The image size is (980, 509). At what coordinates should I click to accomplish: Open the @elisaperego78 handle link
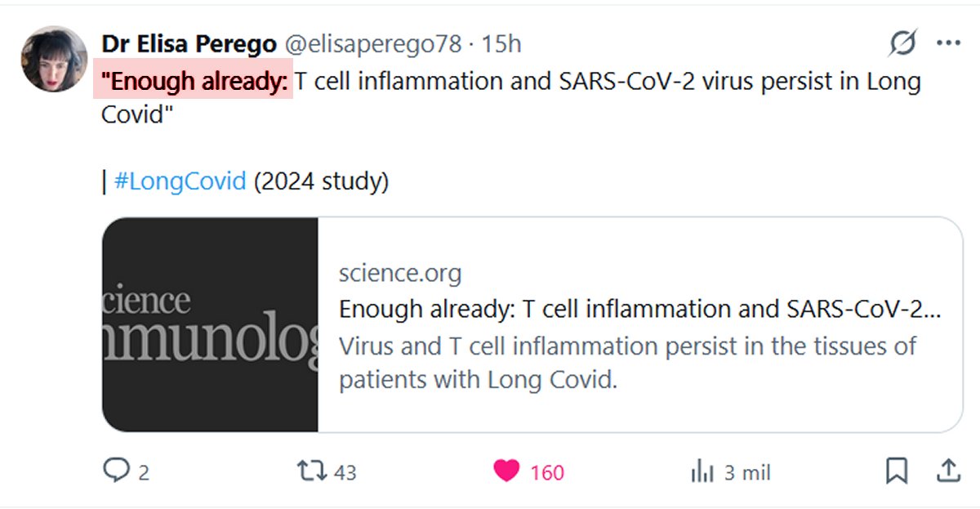click(x=373, y=44)
